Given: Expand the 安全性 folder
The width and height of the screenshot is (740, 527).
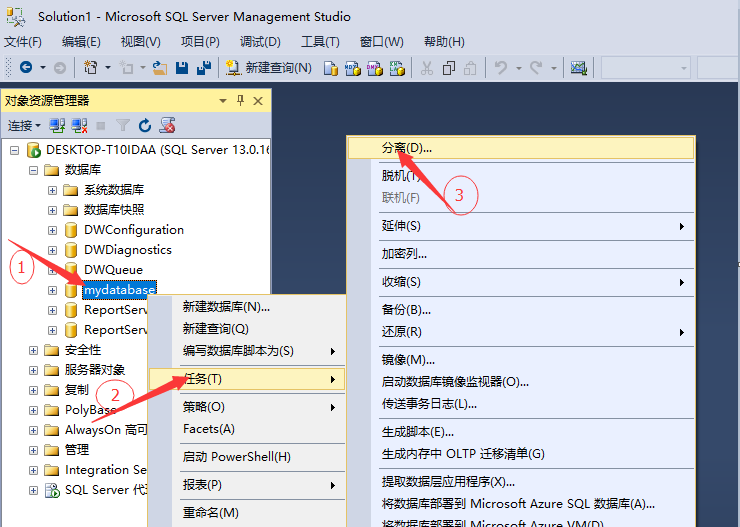Looking at the screenshot, I should [x=33, y=350].
